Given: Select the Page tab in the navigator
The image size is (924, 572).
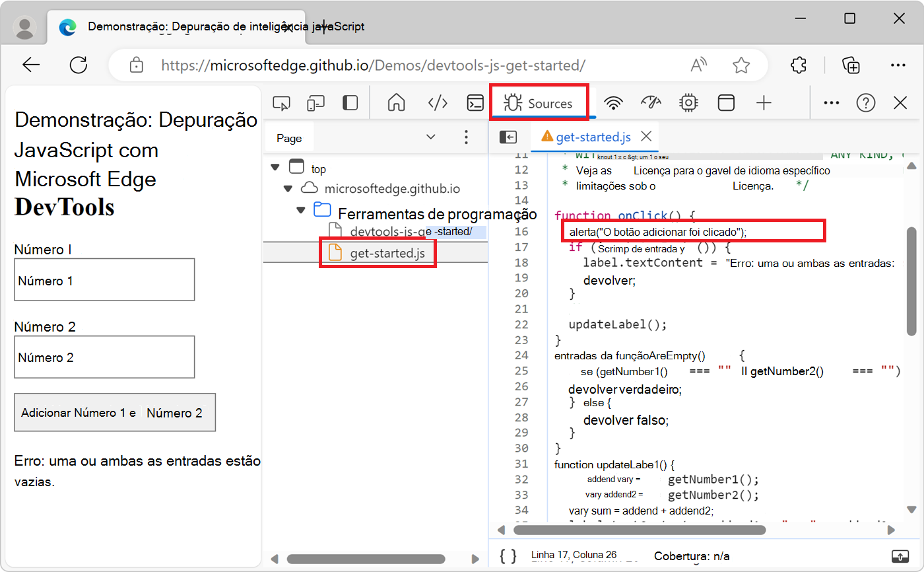Looking at the screenshot, I should pos(289,137).
